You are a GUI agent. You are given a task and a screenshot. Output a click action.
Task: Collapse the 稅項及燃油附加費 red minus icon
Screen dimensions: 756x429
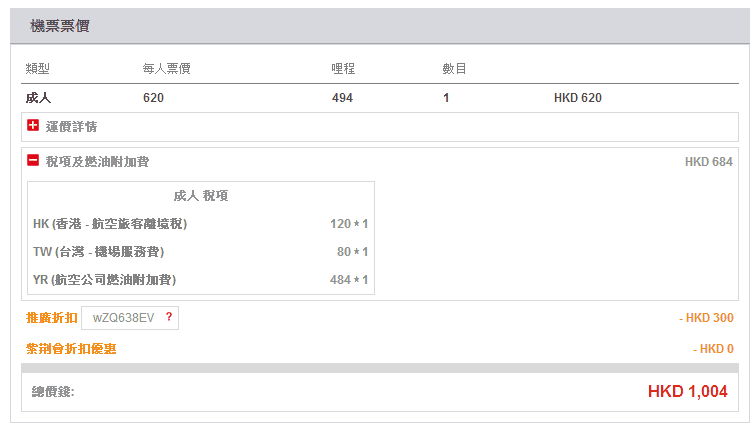pos(33,160)
